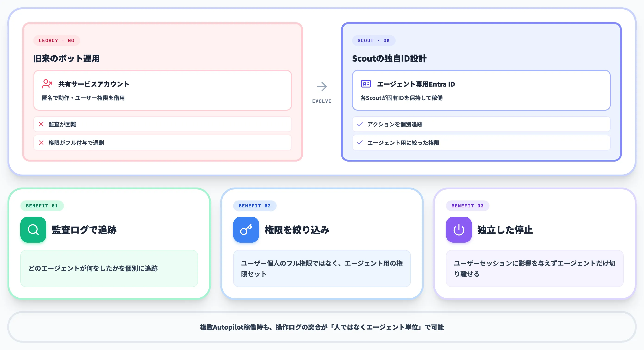Image resolution: width=644 pixels, height=350 pixels.
Task: Click the blue key icon
Action: [246, 229]
